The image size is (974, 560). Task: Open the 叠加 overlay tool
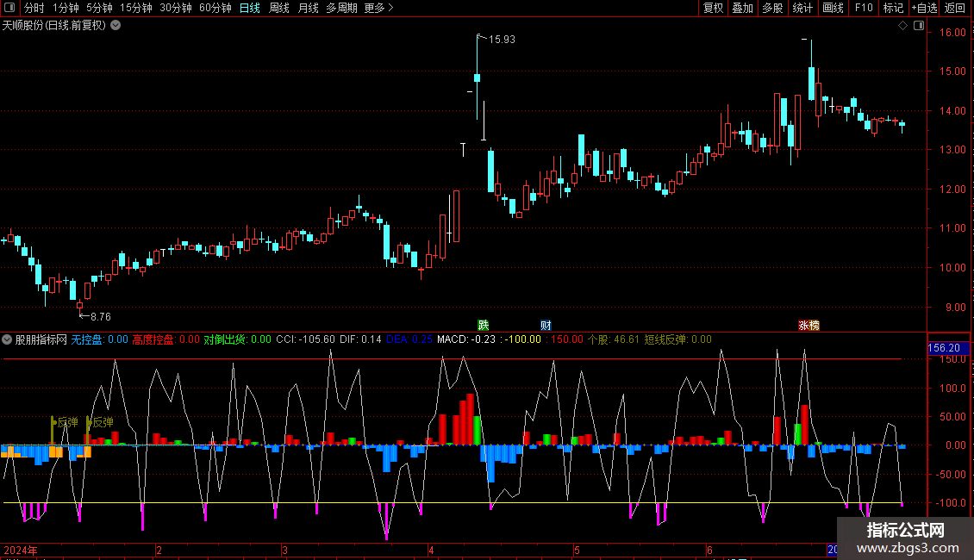click(742, 8)
